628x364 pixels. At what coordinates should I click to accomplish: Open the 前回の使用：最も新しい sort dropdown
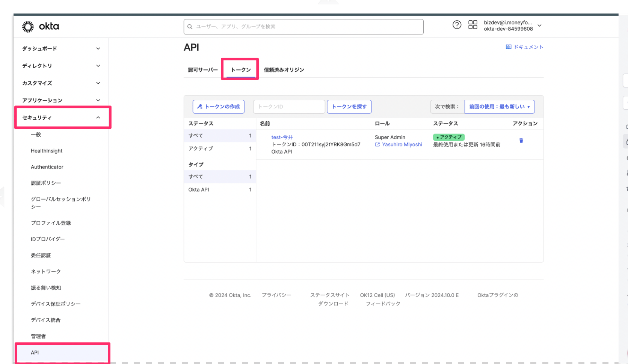tap(500, 107)
